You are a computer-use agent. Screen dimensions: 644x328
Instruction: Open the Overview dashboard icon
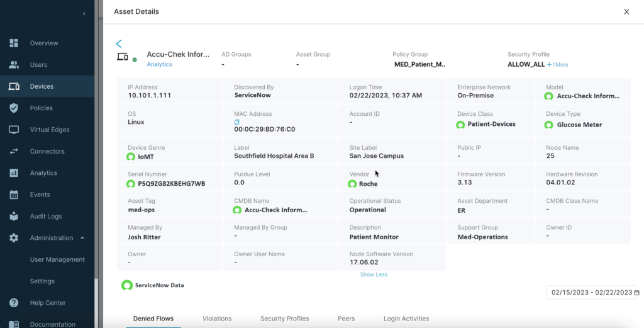coord(14,43)
